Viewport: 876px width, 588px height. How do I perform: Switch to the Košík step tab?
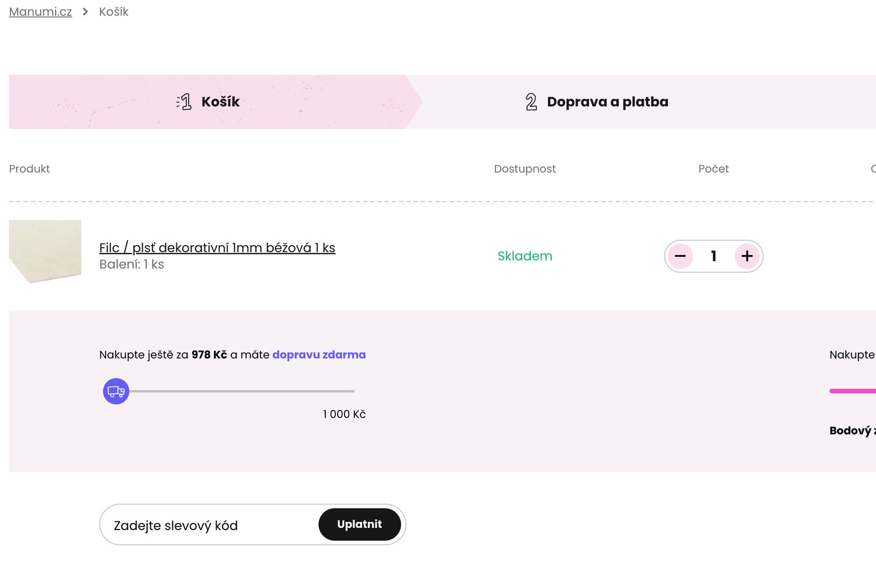(x=220, y=102)
